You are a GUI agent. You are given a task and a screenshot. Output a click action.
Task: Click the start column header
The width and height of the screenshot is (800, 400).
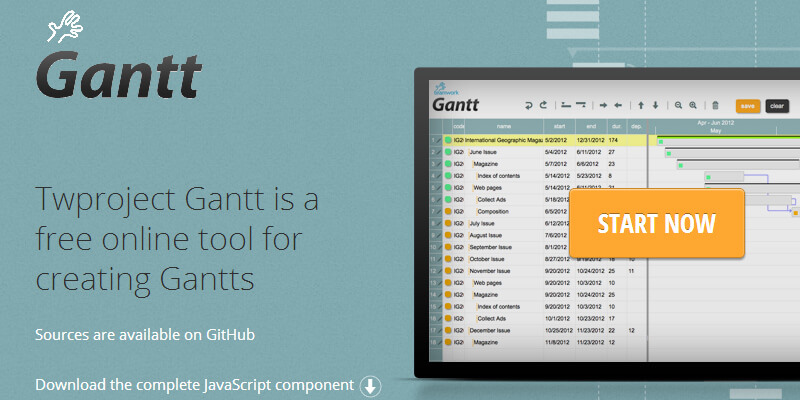[559, 126]
